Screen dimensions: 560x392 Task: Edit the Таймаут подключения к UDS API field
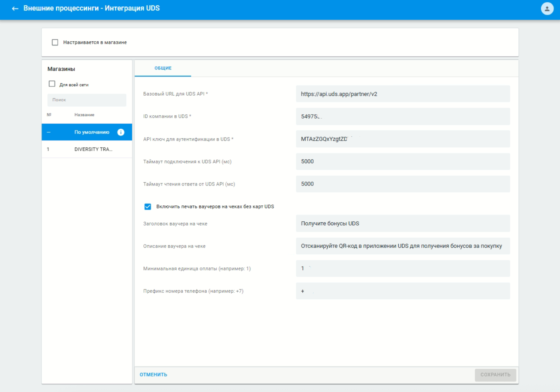click(x=403, y=162)
